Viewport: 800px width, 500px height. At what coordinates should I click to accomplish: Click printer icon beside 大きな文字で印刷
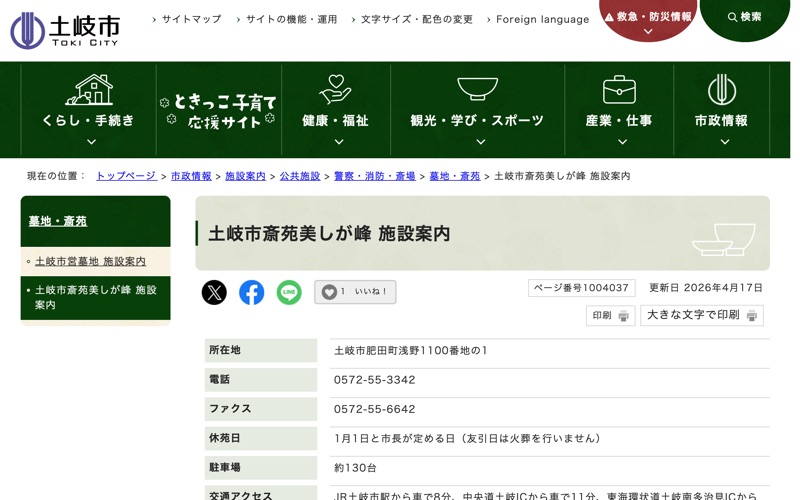752,316
